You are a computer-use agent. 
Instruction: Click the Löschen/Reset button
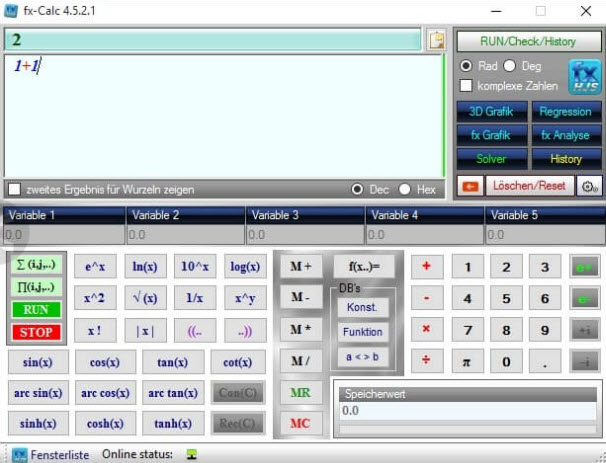(x=529, y=186)
